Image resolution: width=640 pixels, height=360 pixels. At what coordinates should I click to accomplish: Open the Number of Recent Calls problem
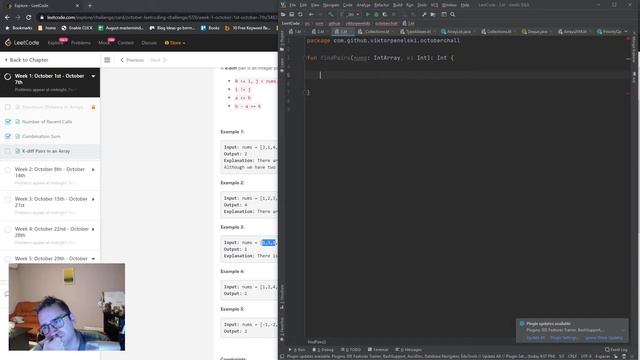pyautogui.click(x=47, y=122)
